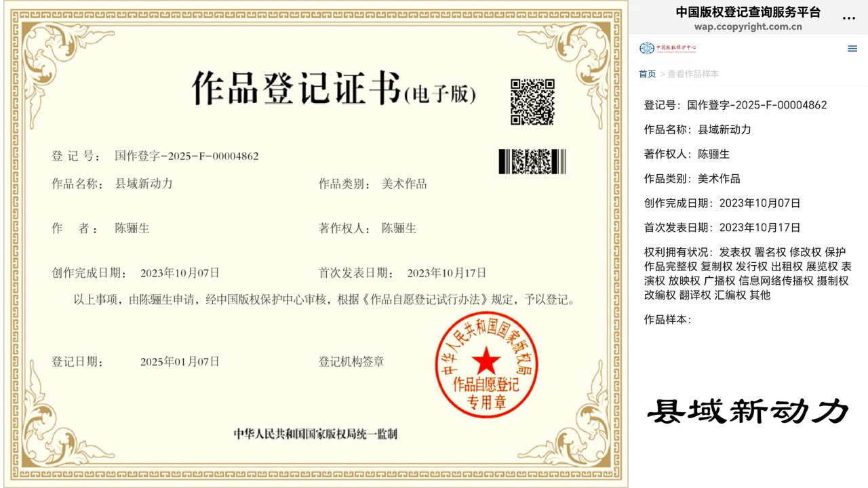The width and height of the screenshot is (868, 488).
Task: Click the barcode below the QR code
Action: (532, 162)
